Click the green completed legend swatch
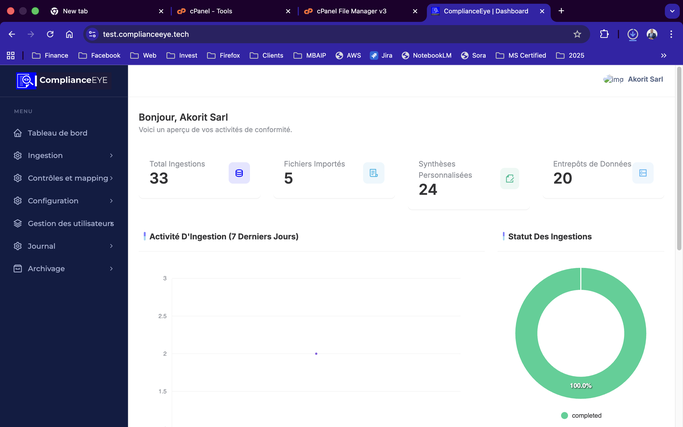This screenshot has height=427, width=683. [x=564, y=415]
